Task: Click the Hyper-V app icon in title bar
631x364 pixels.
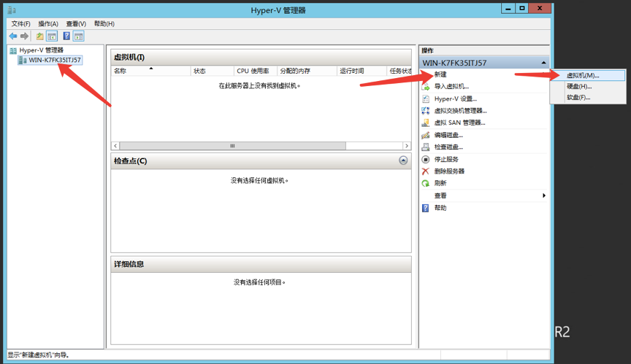Action: 12,10
